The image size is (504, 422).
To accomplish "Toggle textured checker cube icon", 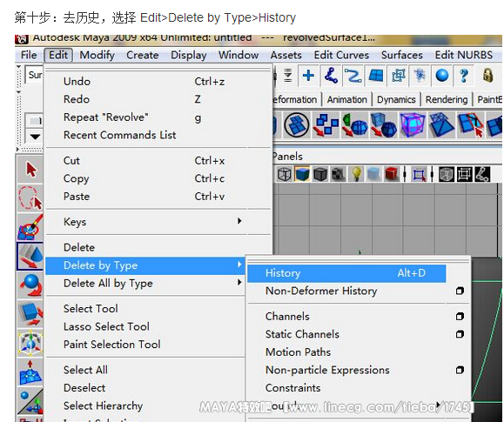I will tap(338, 175).
